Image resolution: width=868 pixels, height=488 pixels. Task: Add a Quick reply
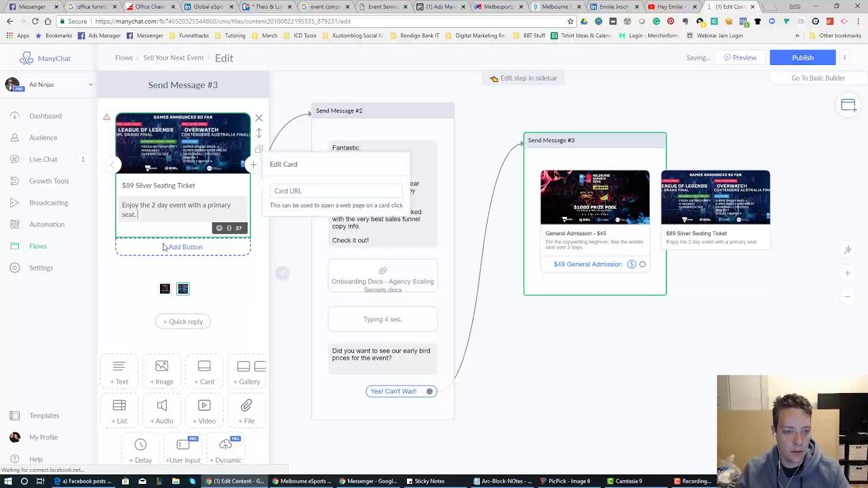coord(183,321)
